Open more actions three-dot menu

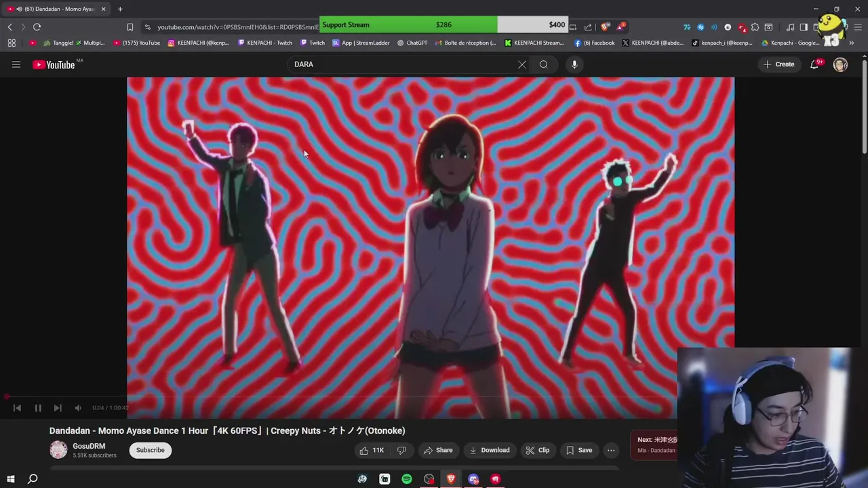(611, 450)
